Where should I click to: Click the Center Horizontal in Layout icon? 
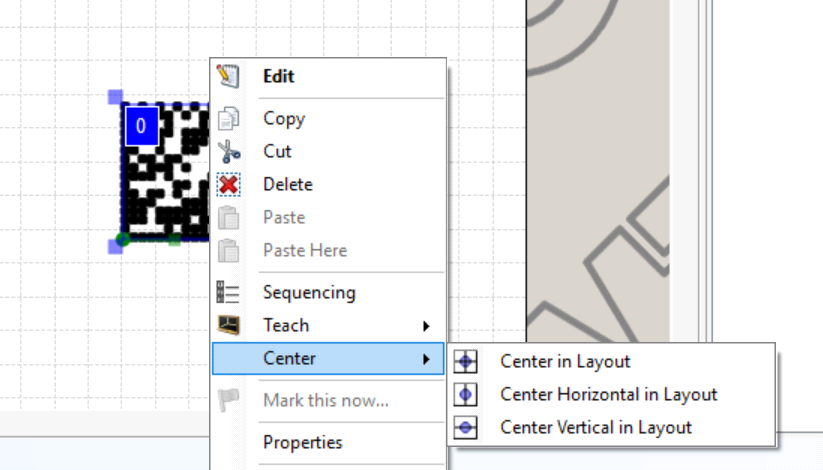(466, 394)
